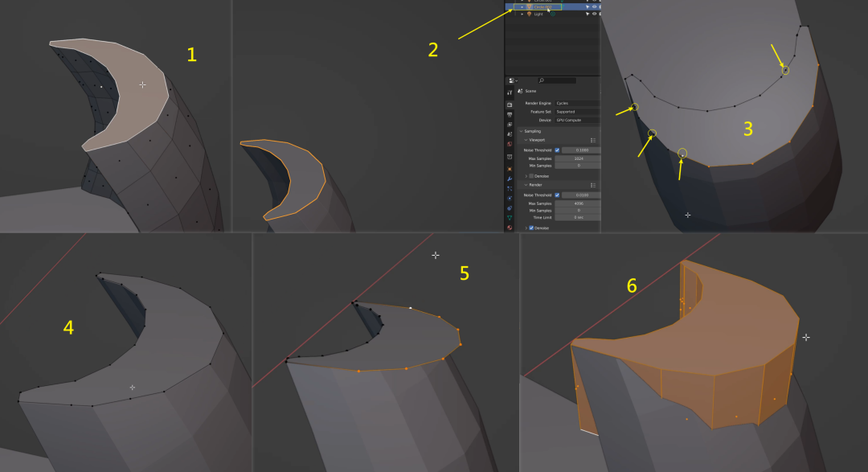
Task: Click Viewport Max Samples value 1024
Action: pyautogui.click(x=578, y=158)
